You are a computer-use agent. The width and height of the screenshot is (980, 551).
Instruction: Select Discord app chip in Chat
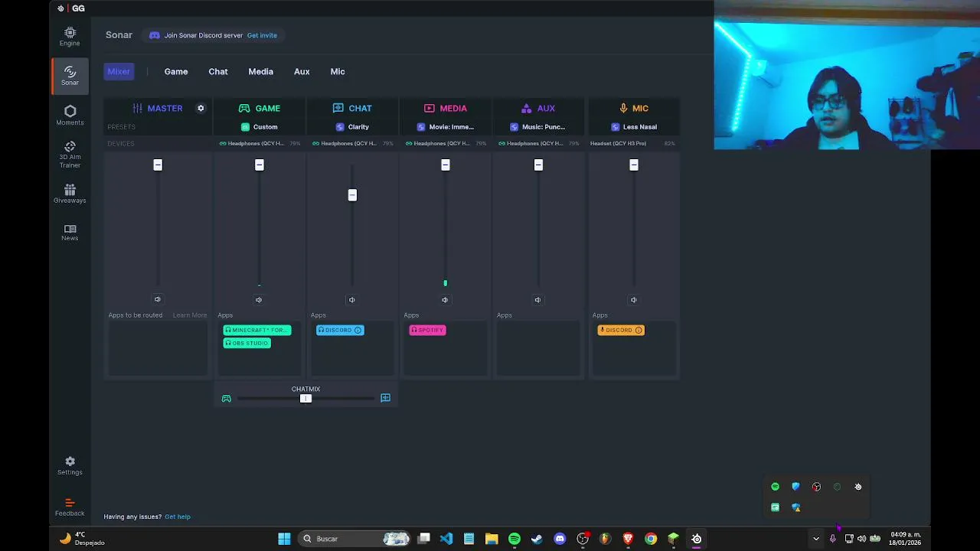pos(340,330)
